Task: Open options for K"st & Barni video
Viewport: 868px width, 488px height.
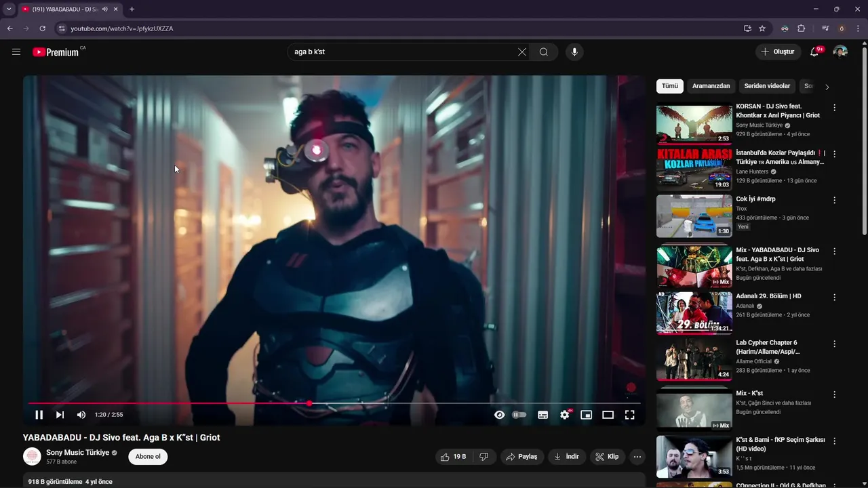Action: (x=835, y=441)
